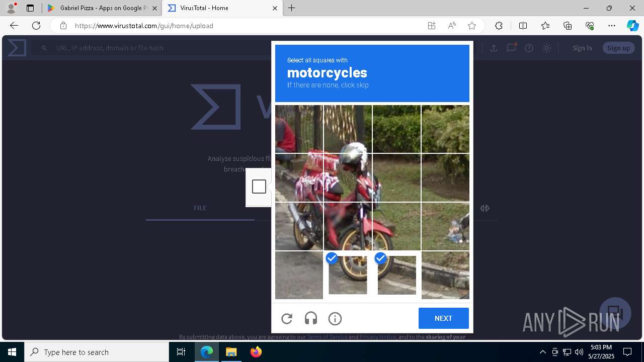Open the Action Center notifications icon
This screenshot has width=644, height=362.
(627, 352)
